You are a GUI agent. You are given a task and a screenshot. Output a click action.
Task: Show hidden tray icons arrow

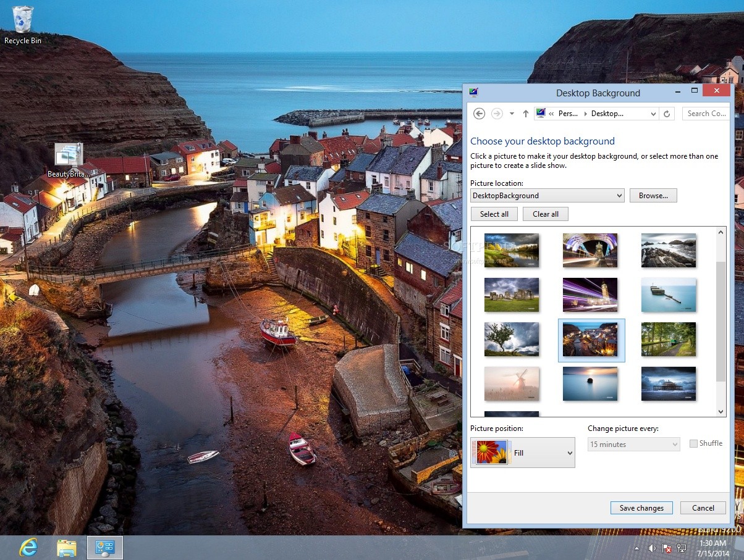pos(636,548)
